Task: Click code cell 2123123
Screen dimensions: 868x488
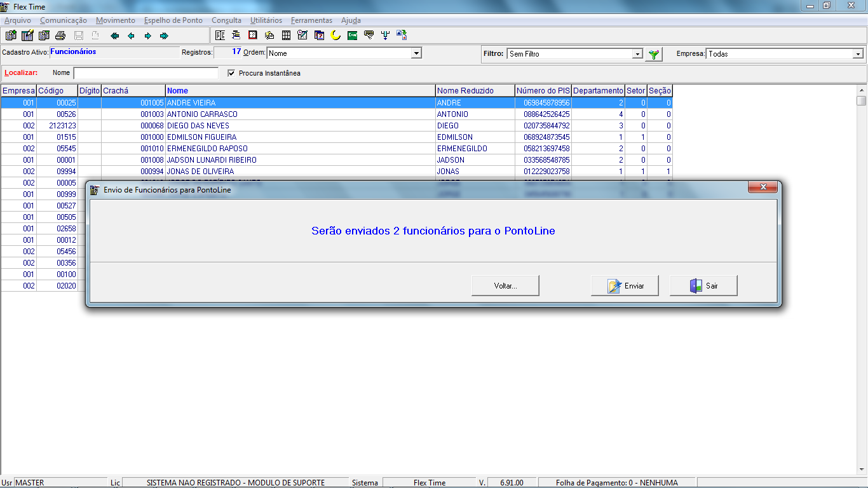Action: [x=57, y=126]
